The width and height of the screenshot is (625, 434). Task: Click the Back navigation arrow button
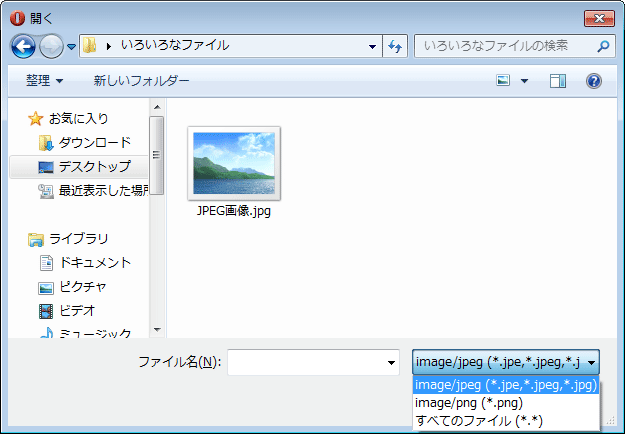click(24, 46)
